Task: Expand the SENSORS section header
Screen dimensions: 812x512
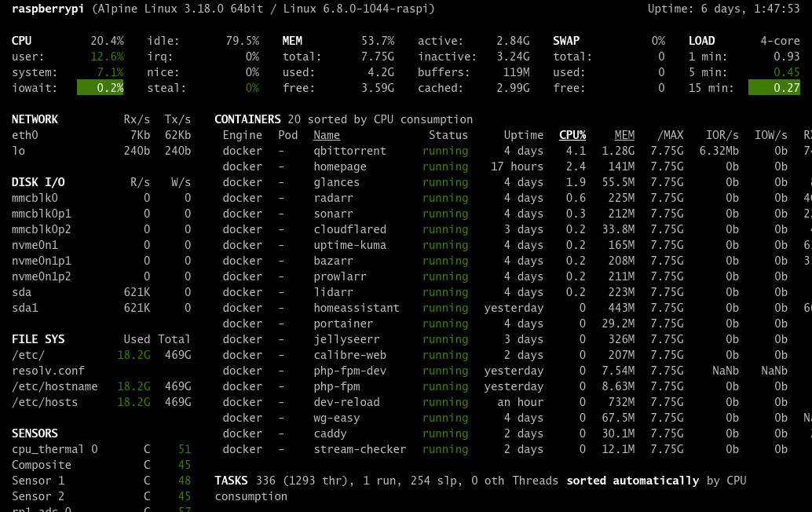Action: coord(35,433)
